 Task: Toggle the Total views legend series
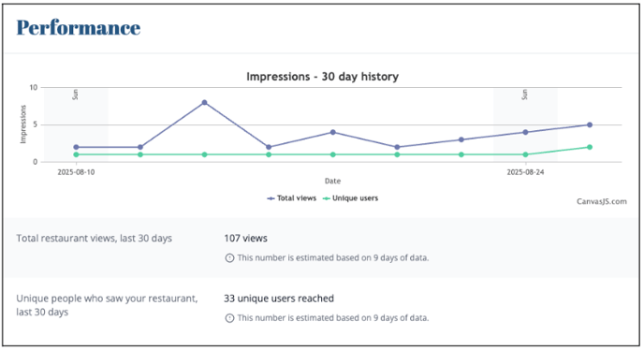tap(292, 198)
